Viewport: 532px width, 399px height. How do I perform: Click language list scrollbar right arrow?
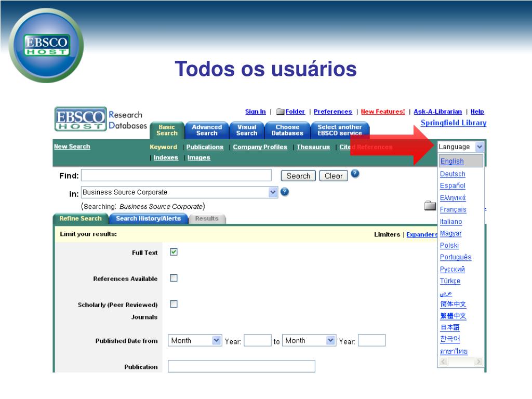(x=478, y=362)
